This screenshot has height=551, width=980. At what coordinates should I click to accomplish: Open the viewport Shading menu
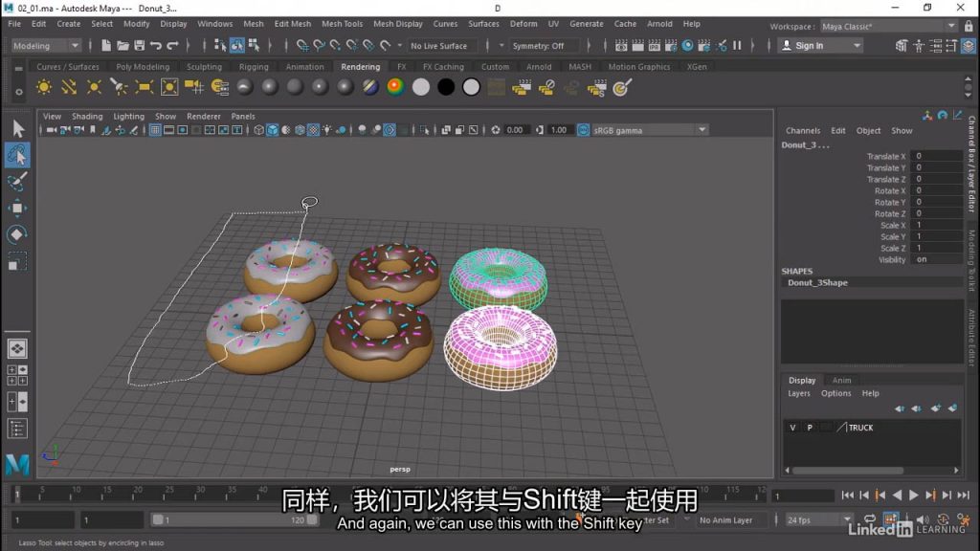87,116
